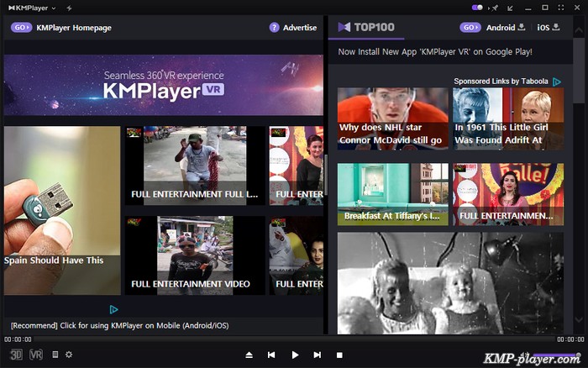Toggle VR mode button
Image resolution: width=588 pixels, height=368 pixels.
coord(36,355)
